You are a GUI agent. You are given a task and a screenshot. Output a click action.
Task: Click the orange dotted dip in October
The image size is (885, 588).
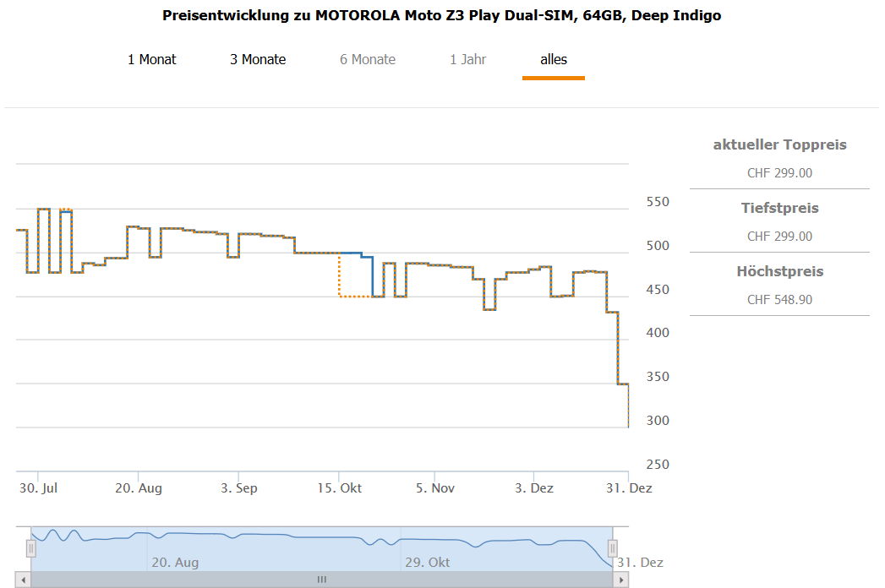pyautogui.click(x=353, y=296)
